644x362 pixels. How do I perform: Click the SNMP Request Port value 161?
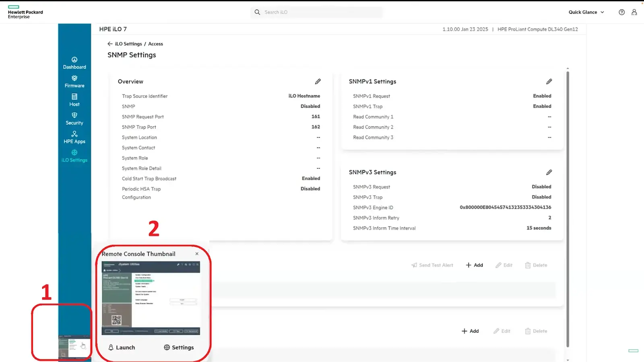tap(316, 117)
